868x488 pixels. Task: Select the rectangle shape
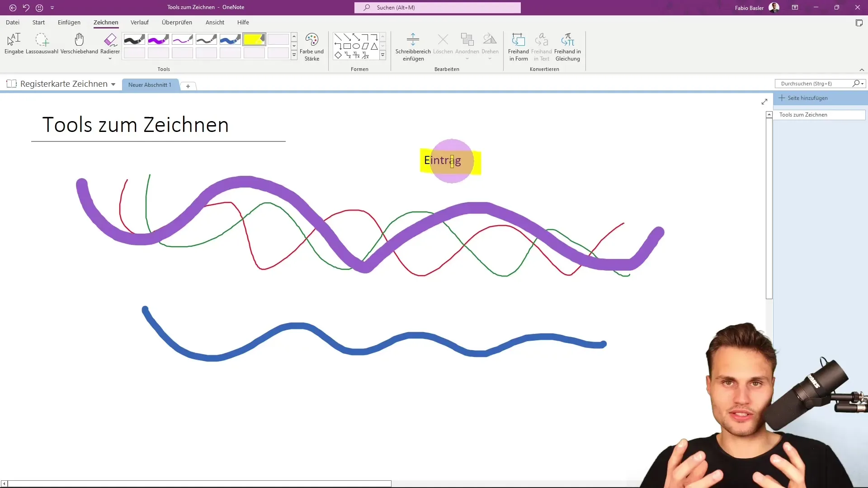click(347, 46)
